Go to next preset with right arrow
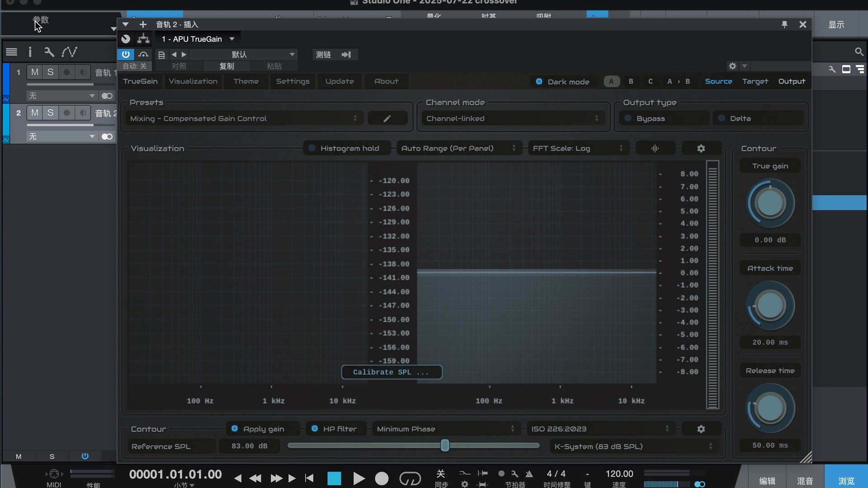 (x=184, y=55)
